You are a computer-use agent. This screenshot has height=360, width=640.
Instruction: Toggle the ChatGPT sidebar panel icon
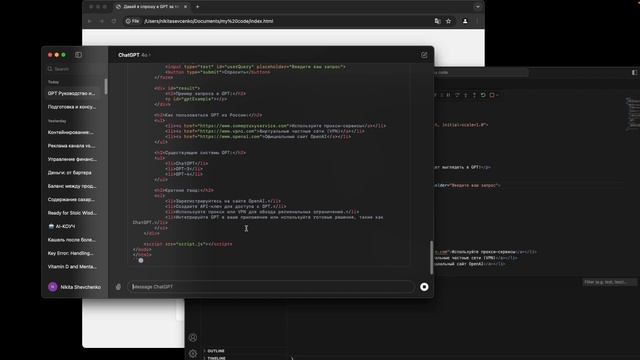[x=78, y=55]
